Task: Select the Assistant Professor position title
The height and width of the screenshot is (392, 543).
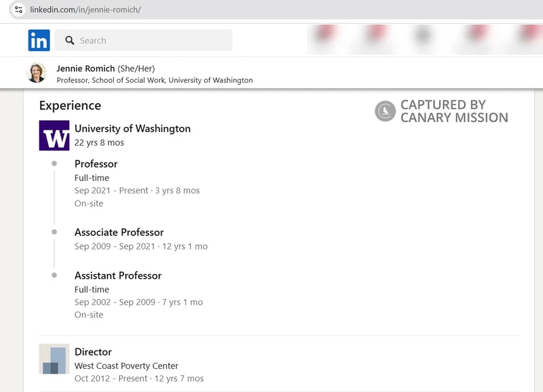Action: (x=118, y=275)
